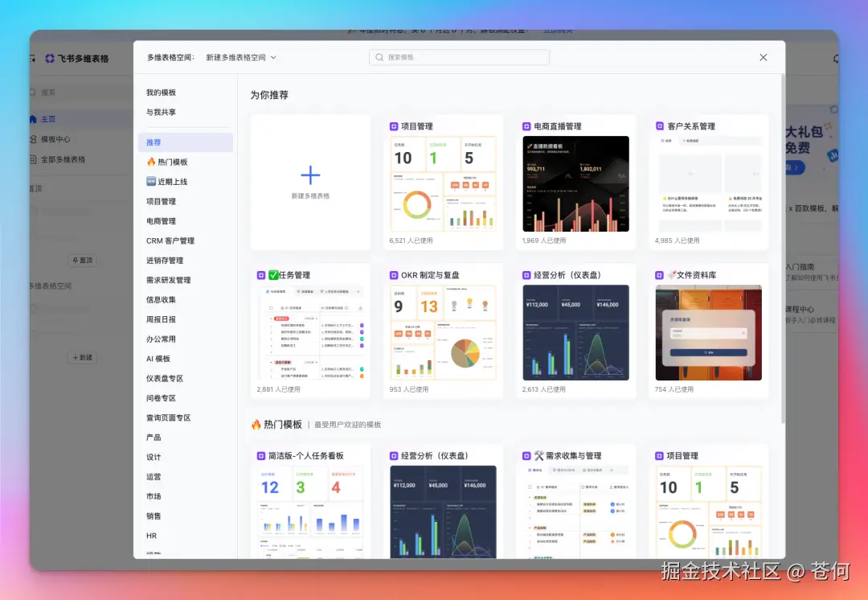The height and width of the screenshot is (600, 868).
Task: Open the 电商直播管理 template thumbnail
Action: (x=575, y=183)
